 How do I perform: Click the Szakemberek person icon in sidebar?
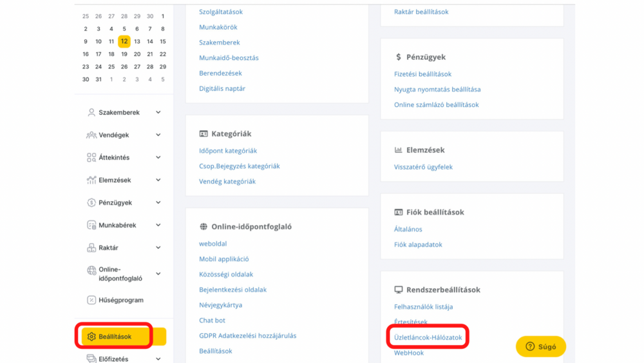pyautogui.click(x=91, y=112)
